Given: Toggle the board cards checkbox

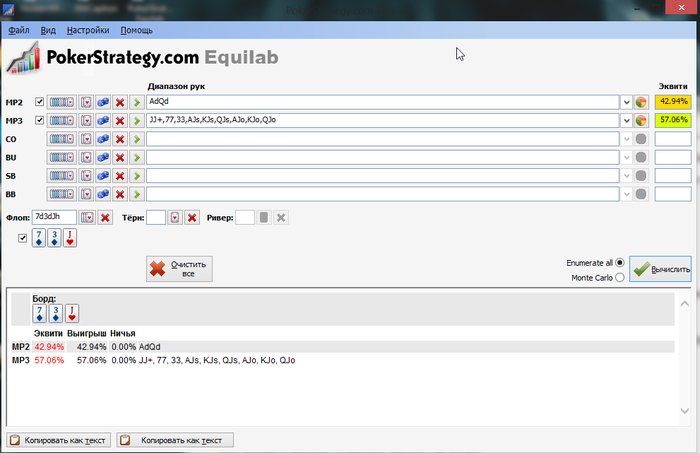Looking at the screenshot, I should coord(22,238).
